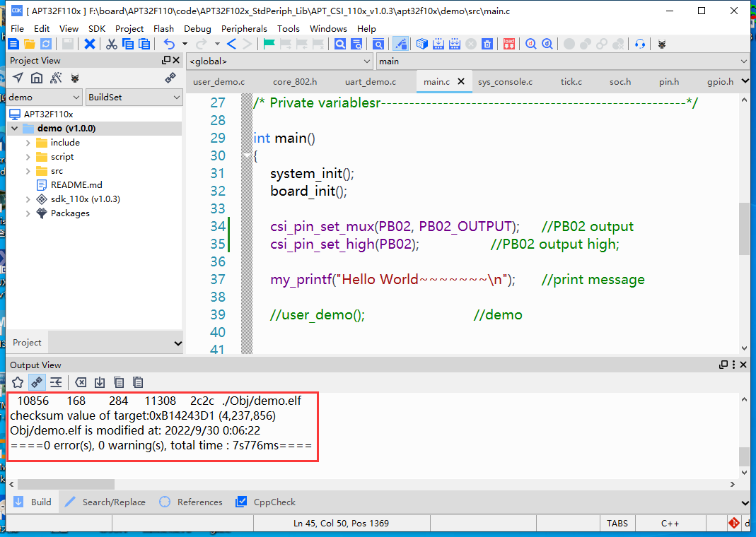Open the Peripherals menu
756x537 pixels.
point(244,28)
